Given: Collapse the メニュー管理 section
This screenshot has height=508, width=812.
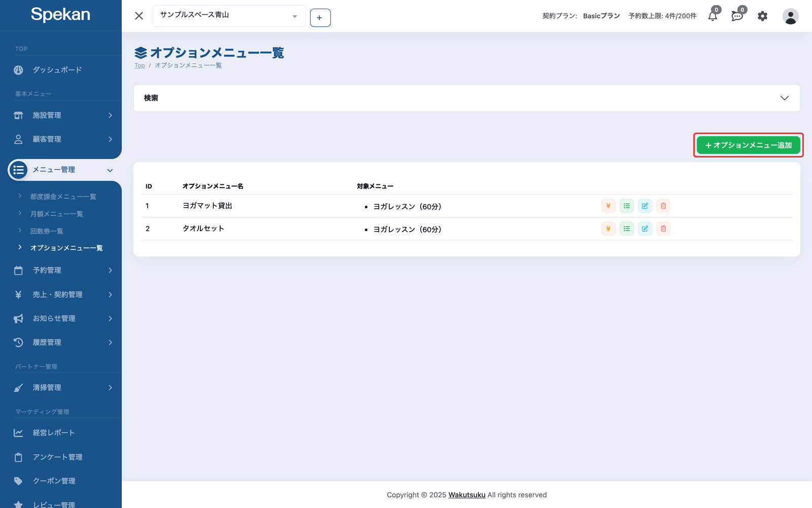Looking at the screenshot, I should point(63,170).
